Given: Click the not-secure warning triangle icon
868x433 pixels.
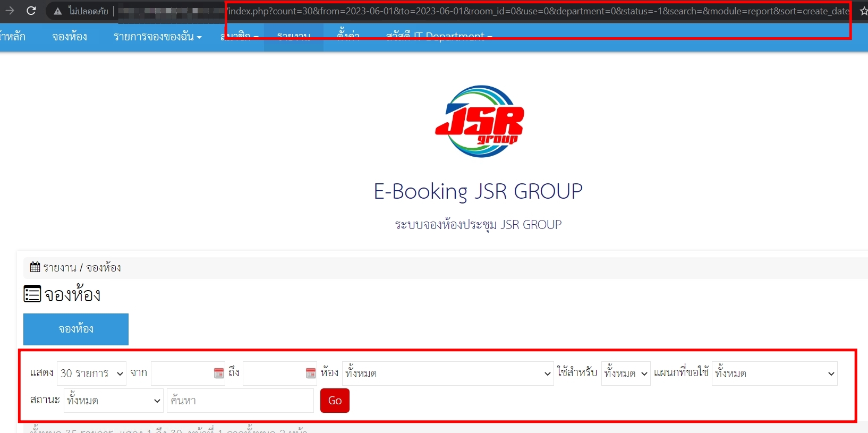Looking at the screenshot, I should click(58, 11).
